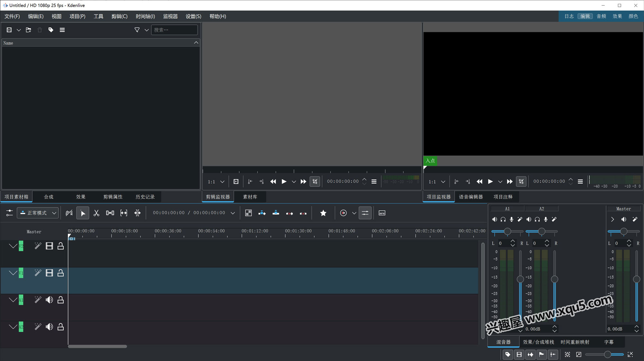The height and width of the screenshot is (361, 644).
Task: Open the 正常模式 edit mode dropdown
Action: pyautogui.click(x=38, y=213)
